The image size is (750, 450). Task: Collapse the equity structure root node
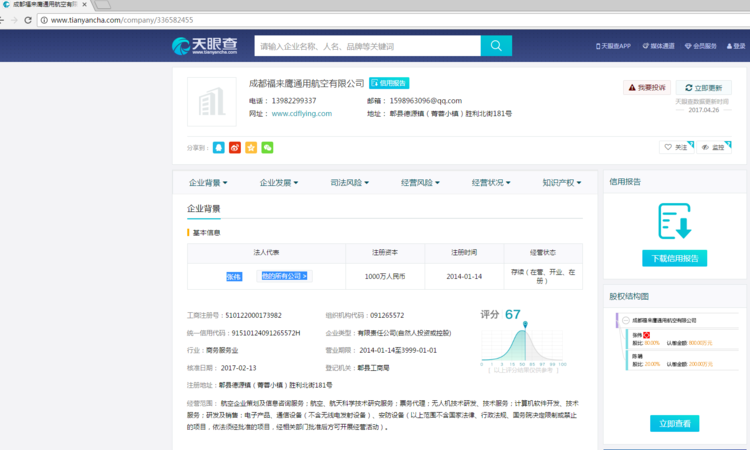click(x=626, y=320)
